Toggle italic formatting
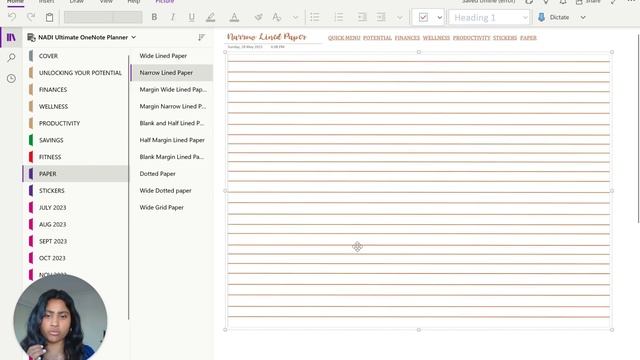This screenshot has height=360, width=640. point(172,17)
